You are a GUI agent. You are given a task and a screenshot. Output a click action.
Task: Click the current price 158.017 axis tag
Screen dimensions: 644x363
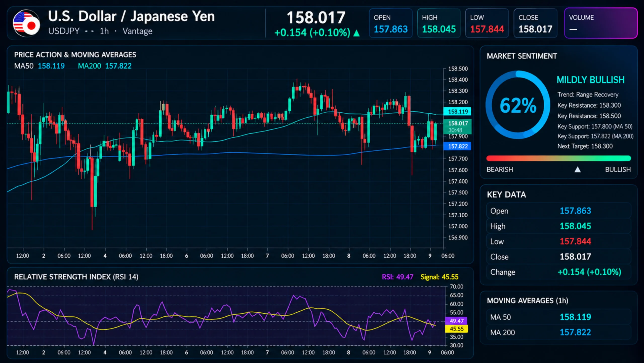tap(457, 126)
